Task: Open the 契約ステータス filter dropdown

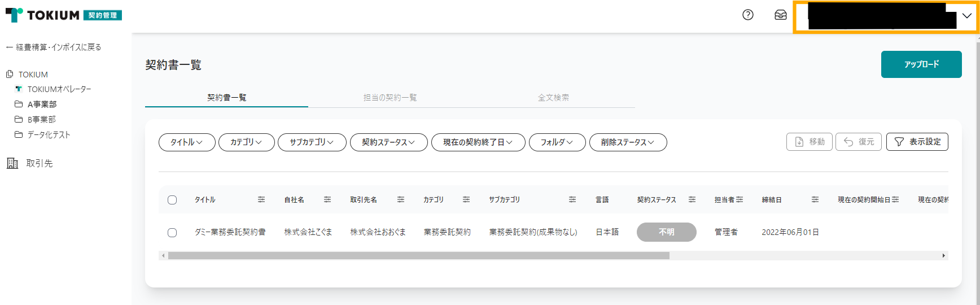Action: pyautogui.click(x=388, y=142)
